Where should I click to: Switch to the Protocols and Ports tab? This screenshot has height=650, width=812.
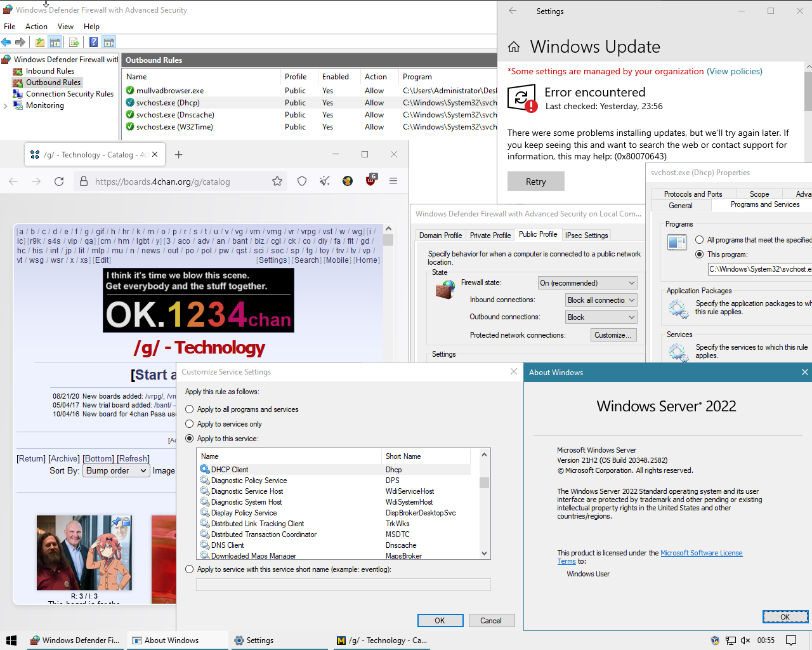coord(693,194)
